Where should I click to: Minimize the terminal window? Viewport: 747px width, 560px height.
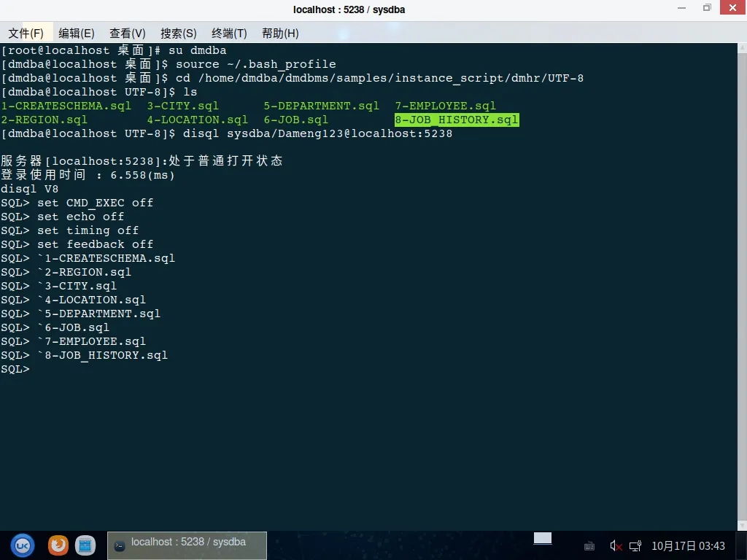[681, 8]
